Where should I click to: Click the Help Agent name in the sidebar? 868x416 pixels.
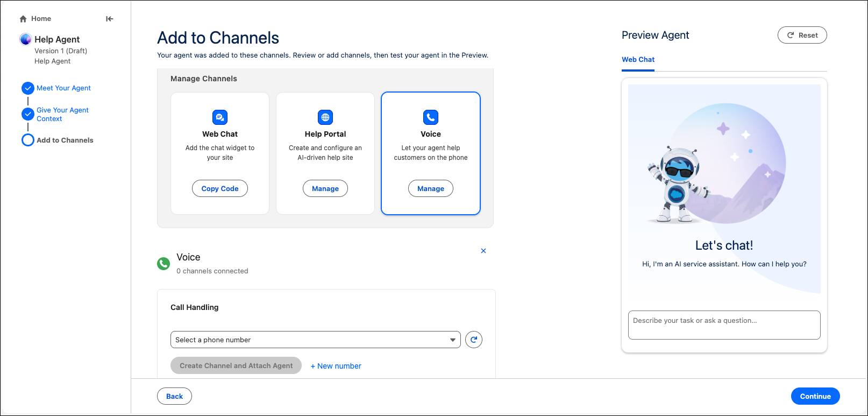pos(57,39)
